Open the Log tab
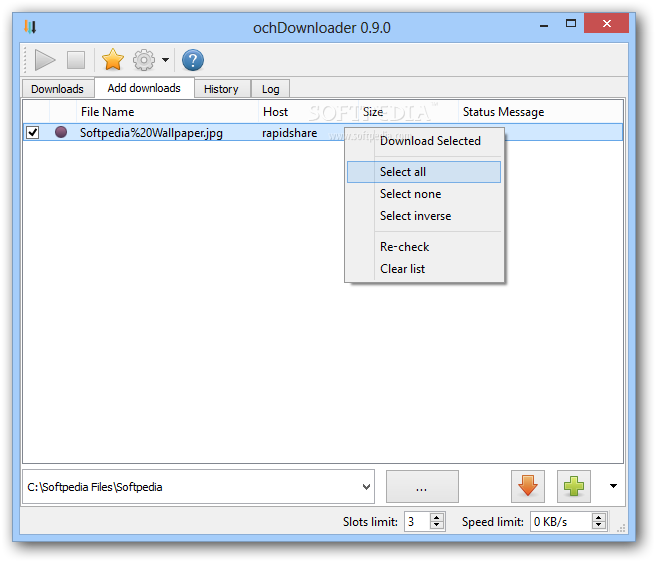Viewport: 656px width, 562px height. point(271,89)
